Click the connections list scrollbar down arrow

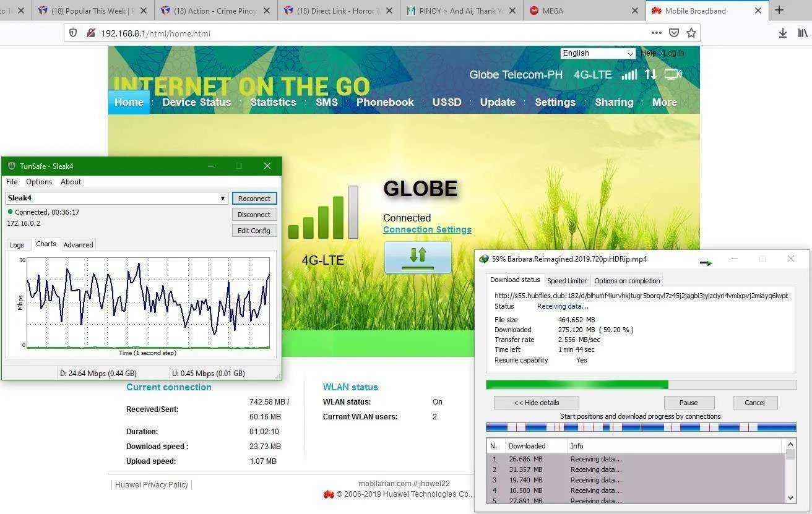[790, 498]
